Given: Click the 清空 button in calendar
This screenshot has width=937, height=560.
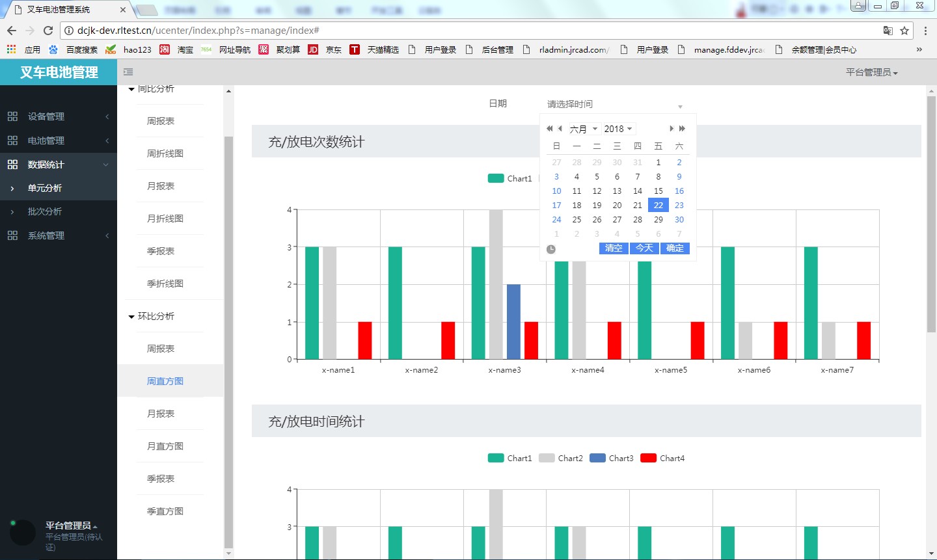Looking at the screenshot, I should point(613,248).
